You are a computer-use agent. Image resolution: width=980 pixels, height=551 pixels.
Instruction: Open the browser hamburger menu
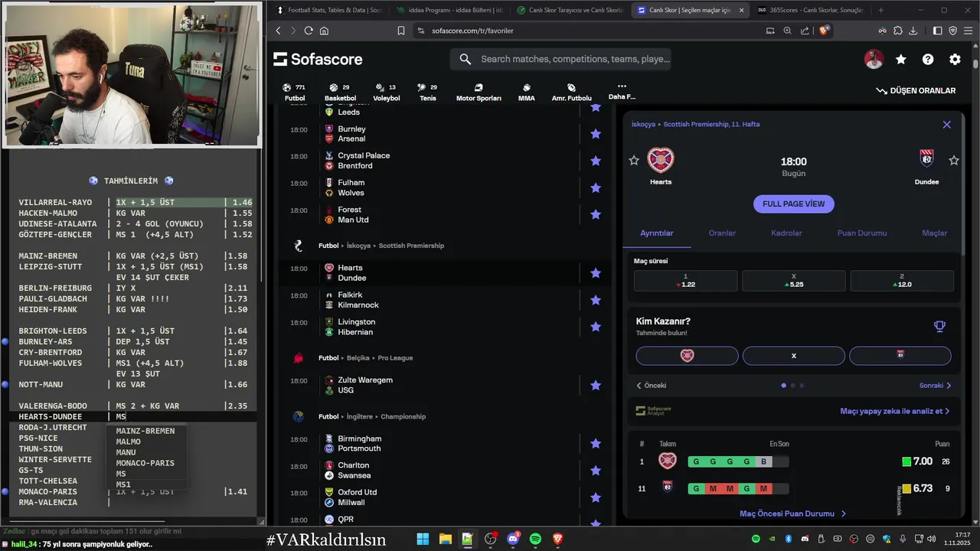[969, 31]
